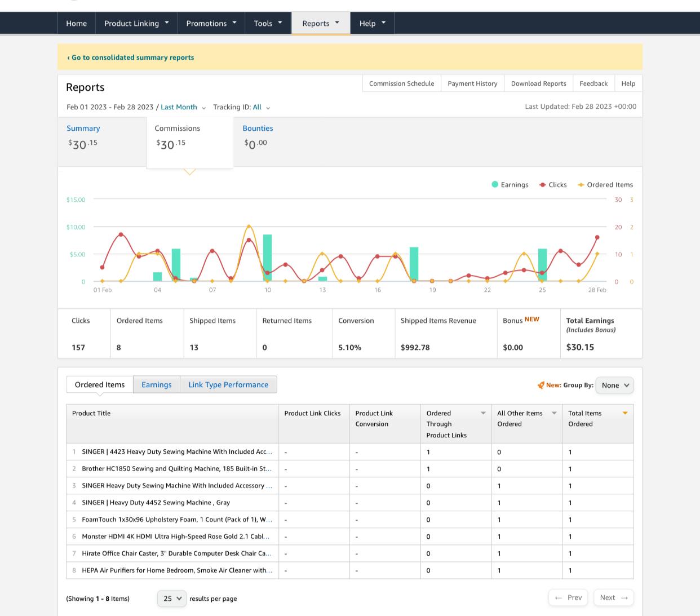This screenshot has height=616, width=700.
Task: Expand the Tracking ID All dropdown
Action: pyautogui.click(x=262, y=107)
